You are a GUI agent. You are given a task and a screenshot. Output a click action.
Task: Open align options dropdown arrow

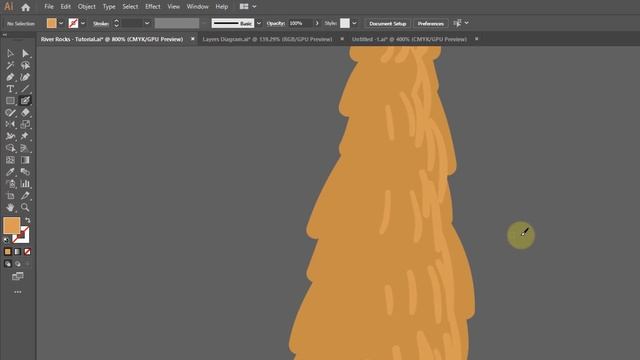(467, 23)
